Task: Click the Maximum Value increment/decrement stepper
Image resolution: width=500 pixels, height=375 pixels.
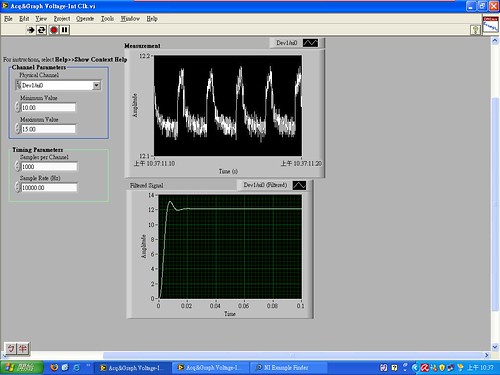Action: pos(17,129)
